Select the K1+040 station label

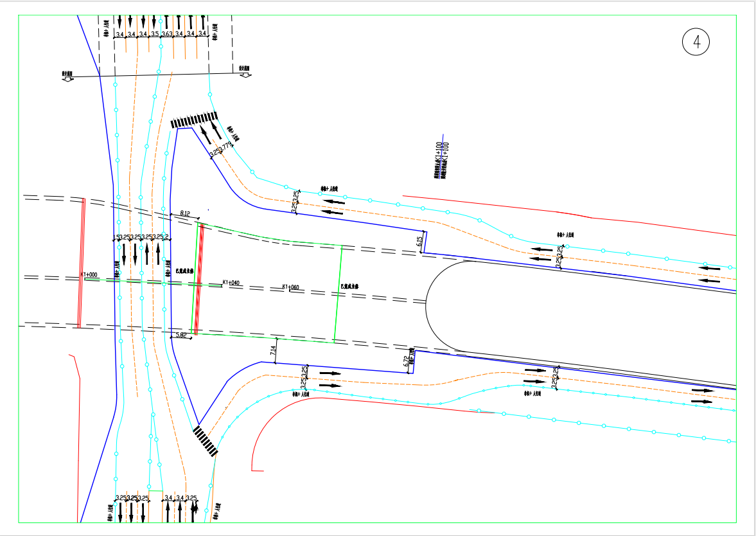point(231,282)
